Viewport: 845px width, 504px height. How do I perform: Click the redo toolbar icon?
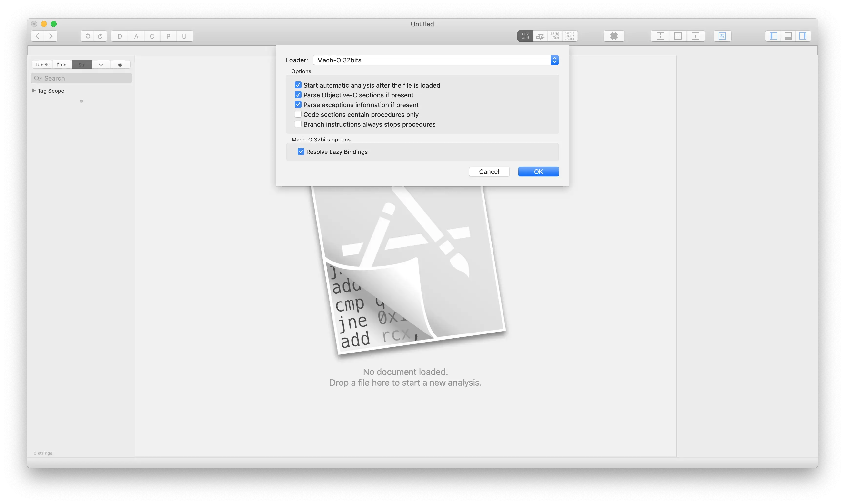(x=100, y=36)
